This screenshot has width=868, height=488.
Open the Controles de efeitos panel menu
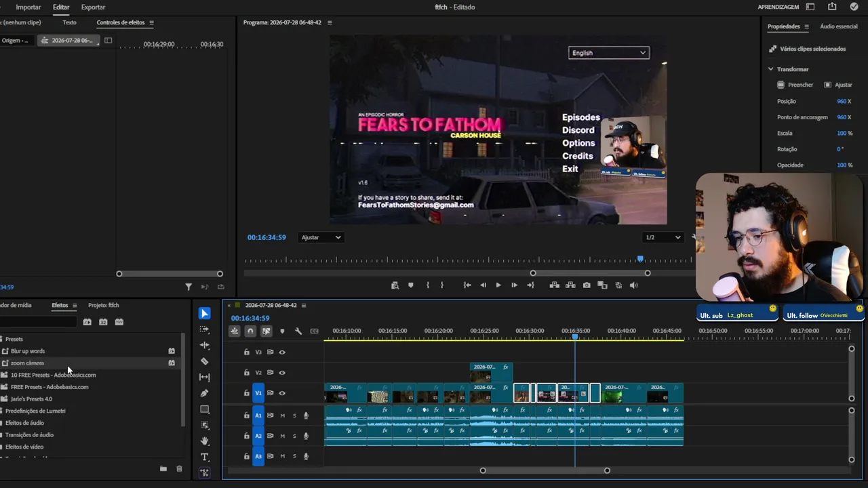point(151,22)
